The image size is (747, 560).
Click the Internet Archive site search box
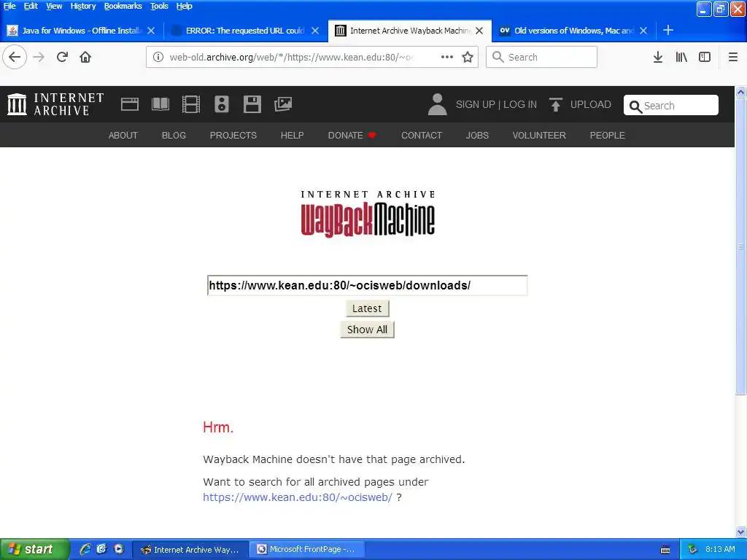671,105
